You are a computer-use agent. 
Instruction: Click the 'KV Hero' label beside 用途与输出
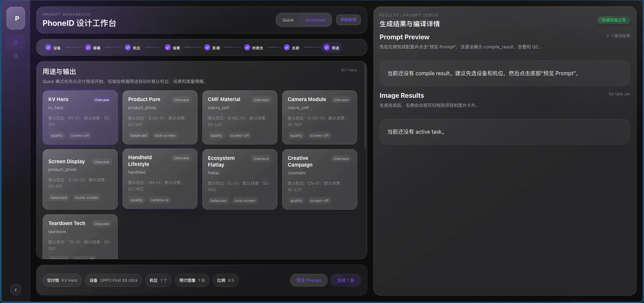tap(349, 70)
